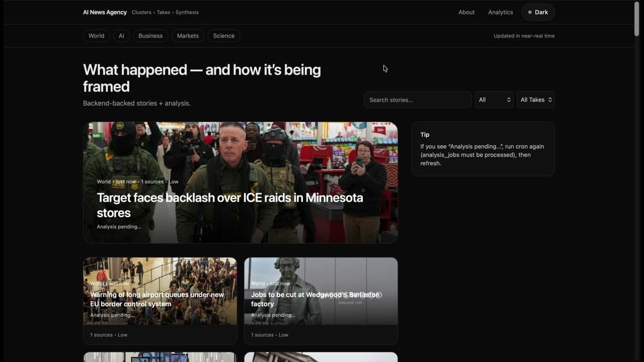Viewport: 644px width, 362px height.
Task: Toggle the Dark theme switch
Action: (x=538, y=12)
